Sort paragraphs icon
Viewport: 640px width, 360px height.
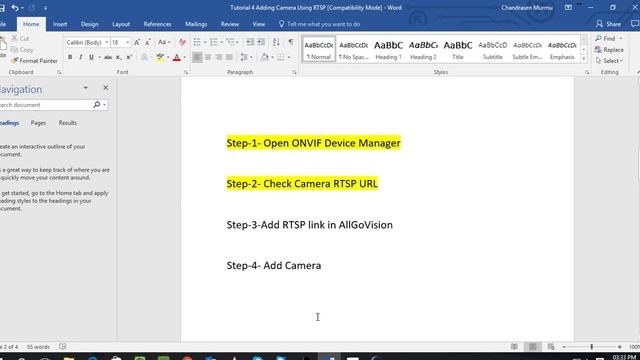tap(276, 42)
